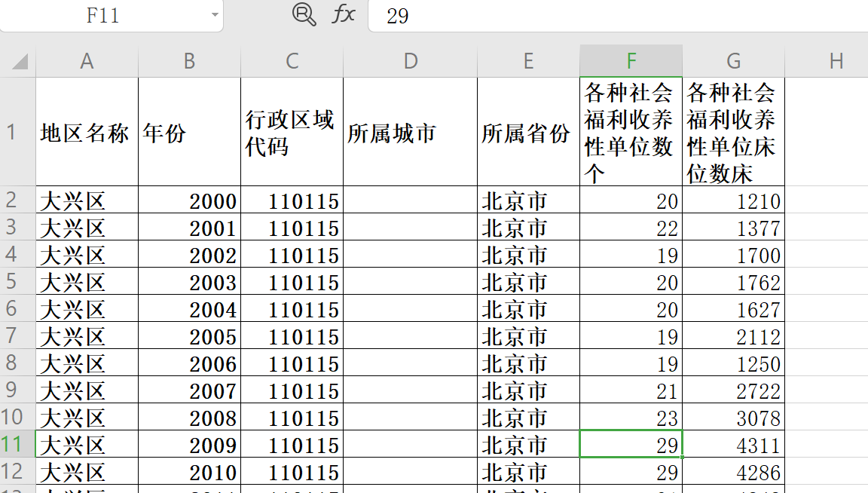Select the bed count cell 1700
868x493 pixels.
pos(733,254)
